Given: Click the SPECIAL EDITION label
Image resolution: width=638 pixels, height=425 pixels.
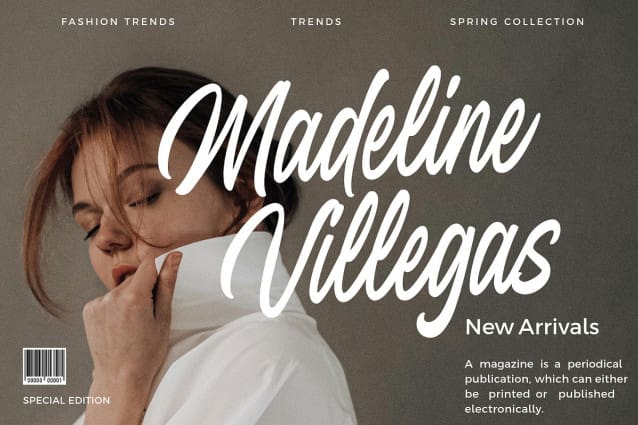Looking at the screenshot, I should click(67, 401).
